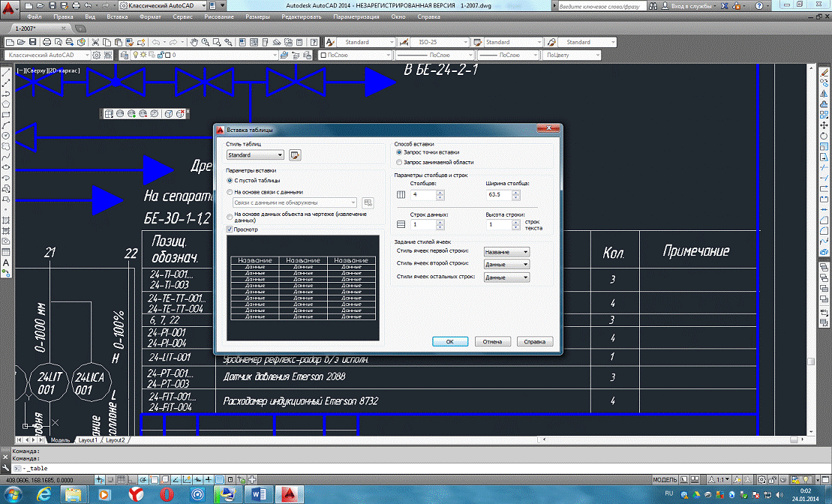Image resolution: width=832 pixels, height=504 pixels.
Task: Click the Cut scissors icon in toolbar
Action: [96, 42]
